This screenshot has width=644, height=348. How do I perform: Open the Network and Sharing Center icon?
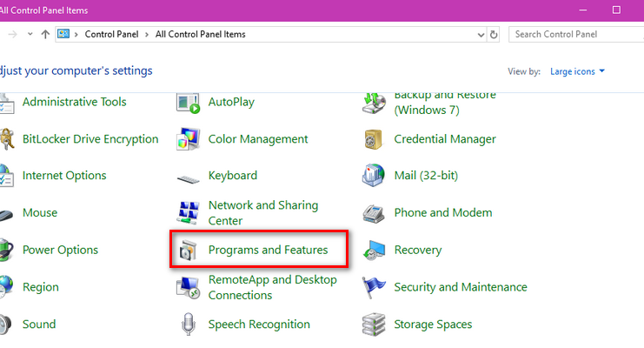[188, 212]
